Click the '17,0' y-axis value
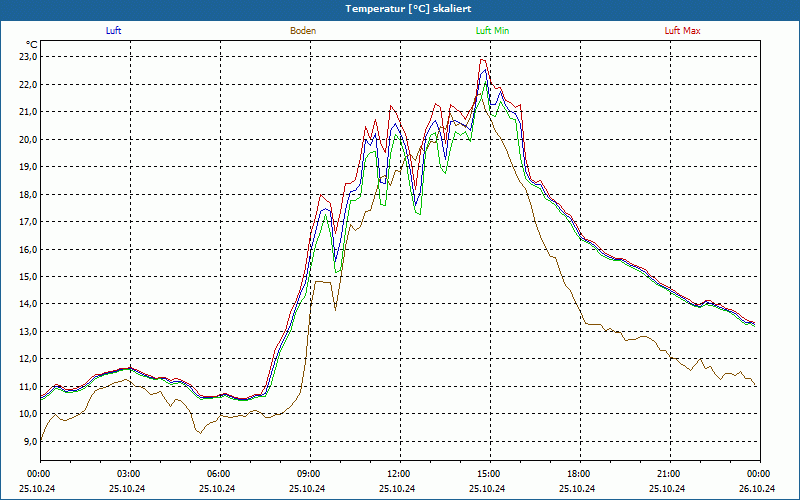800x500 pixels. tap(29, 221)
